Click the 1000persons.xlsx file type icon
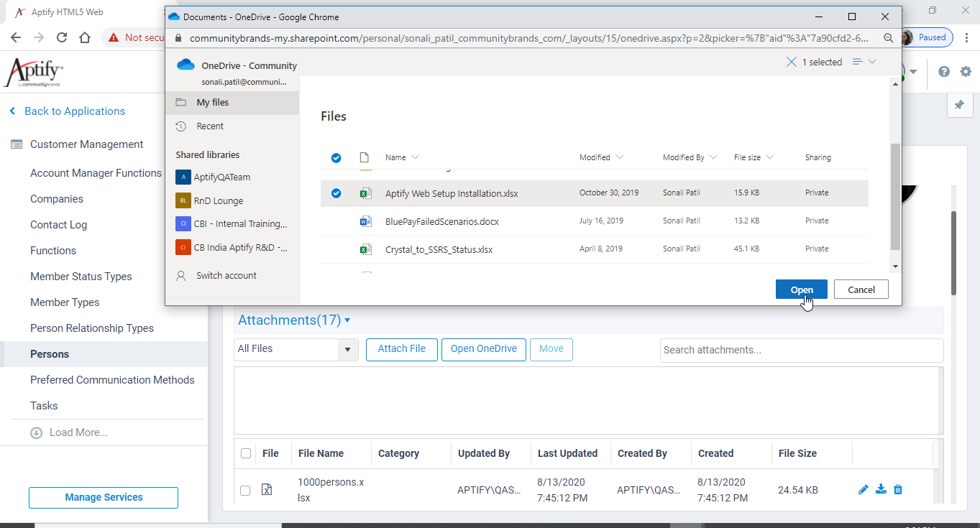Image resolution: width=980 pixels, height=528 pixels. tap(267, 490)
